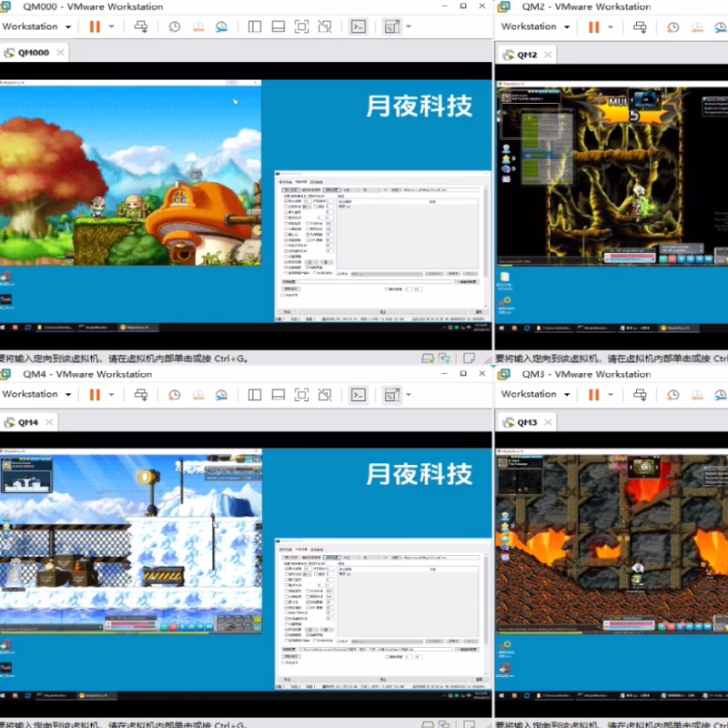
Task: Take a snapshot of the QM000 VM
Action: 175,26
